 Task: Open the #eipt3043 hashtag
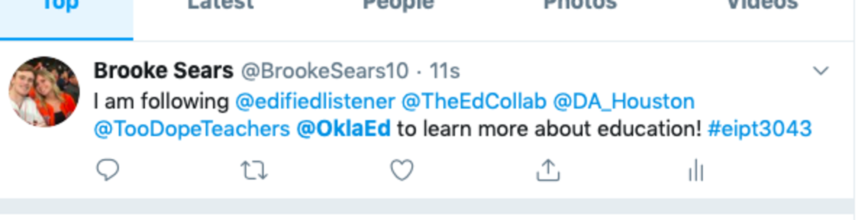pyautogui.click(x=759, y=129)
